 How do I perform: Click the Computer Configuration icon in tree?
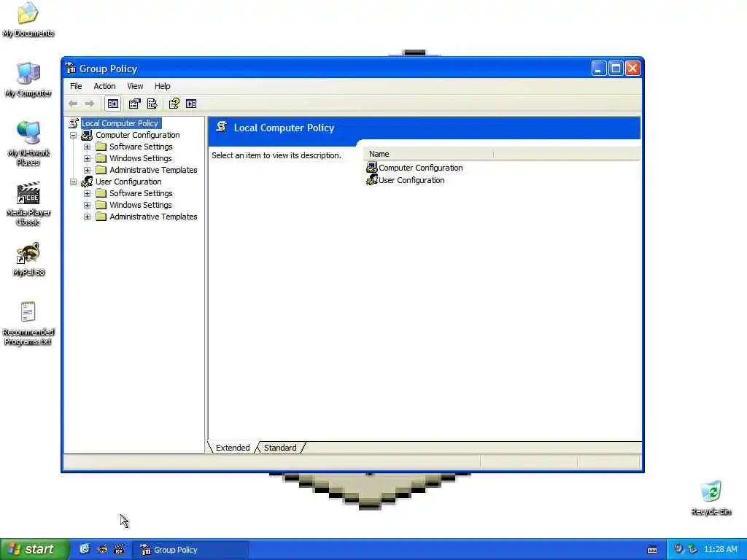click(x=87, y=135)
